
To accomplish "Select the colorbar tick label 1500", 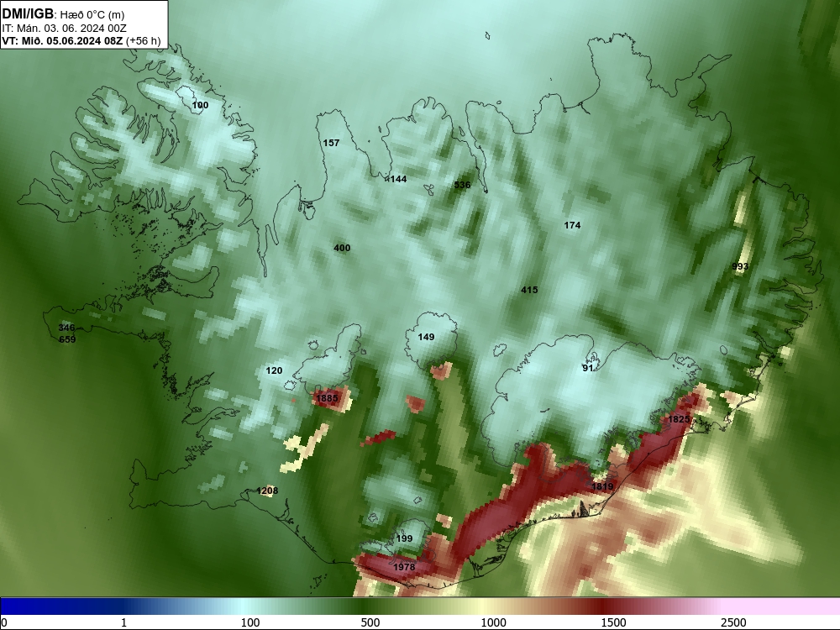I will coord(613,622).
